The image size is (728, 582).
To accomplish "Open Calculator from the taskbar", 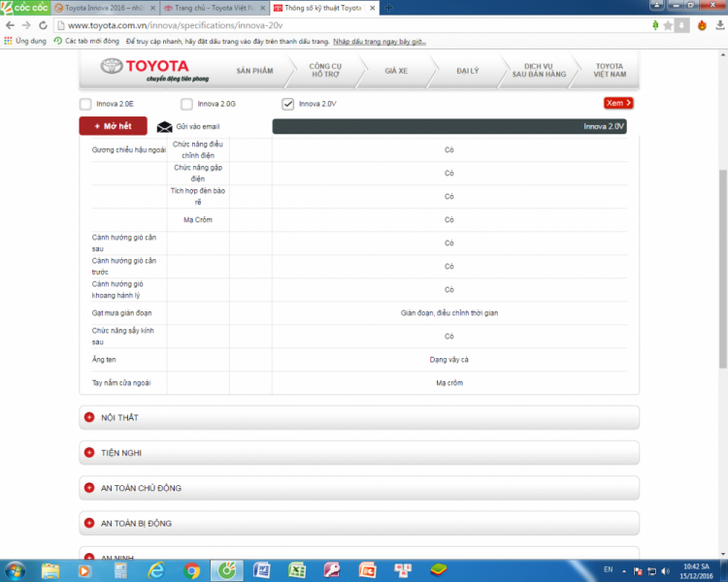I will point(120,570).
